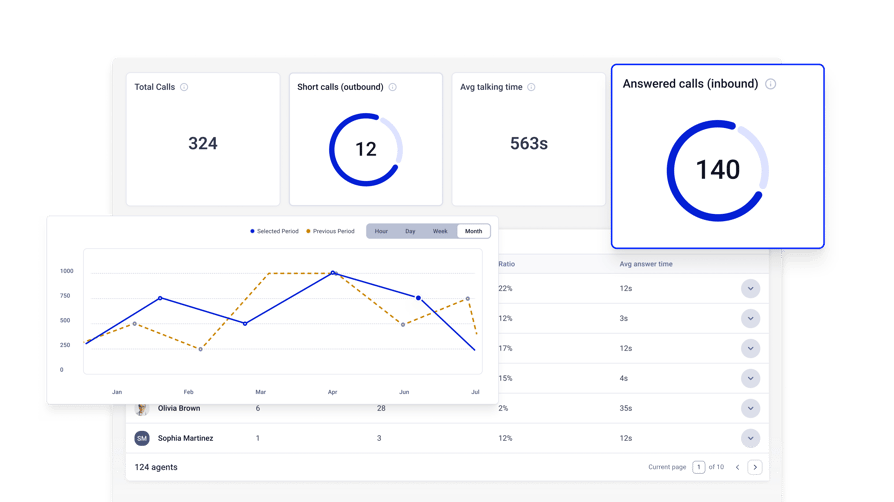
Task: Click the Olivia Brown name
Action: (x=179, y=409)
